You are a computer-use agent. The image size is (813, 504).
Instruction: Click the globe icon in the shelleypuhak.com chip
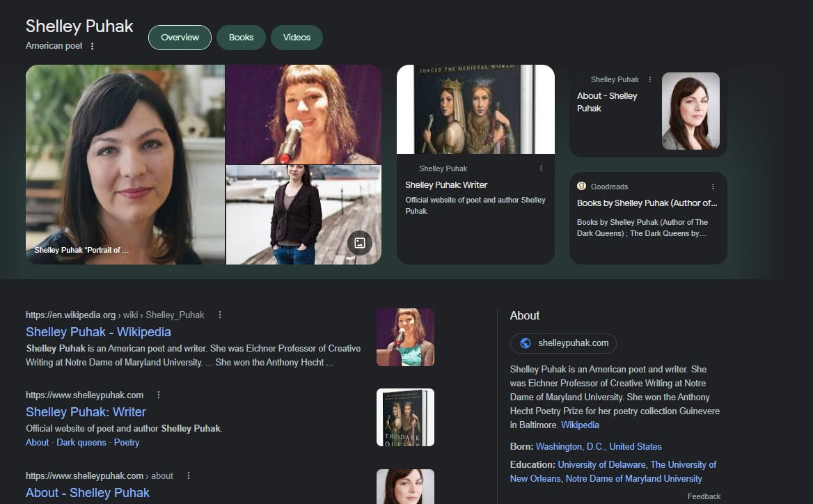[526, 343]
